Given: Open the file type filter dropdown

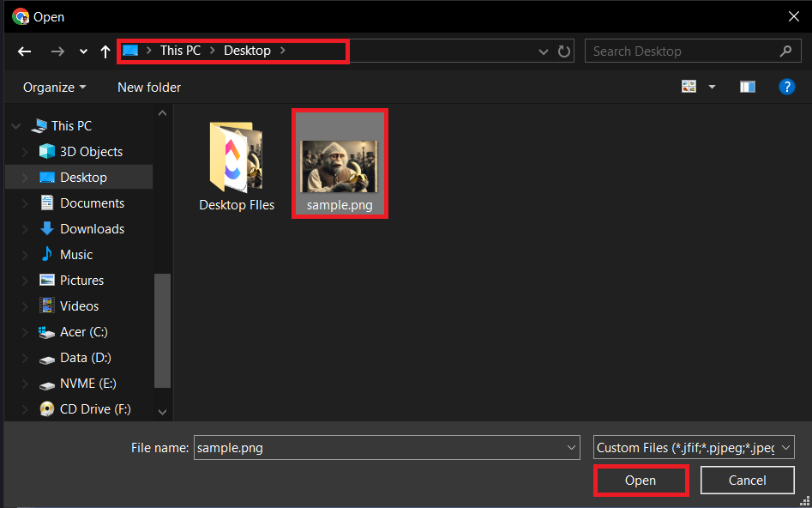Looking at the screenshot, I should (x=785, y=447).
